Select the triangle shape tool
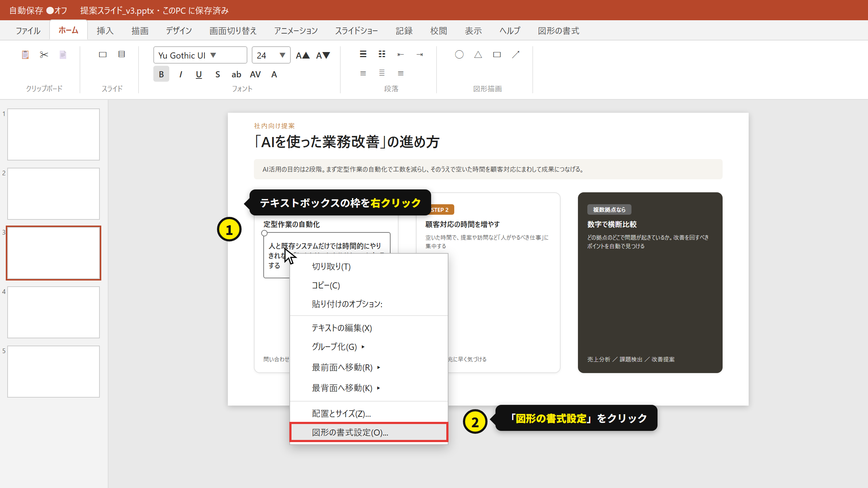 [x=478, y=55]
